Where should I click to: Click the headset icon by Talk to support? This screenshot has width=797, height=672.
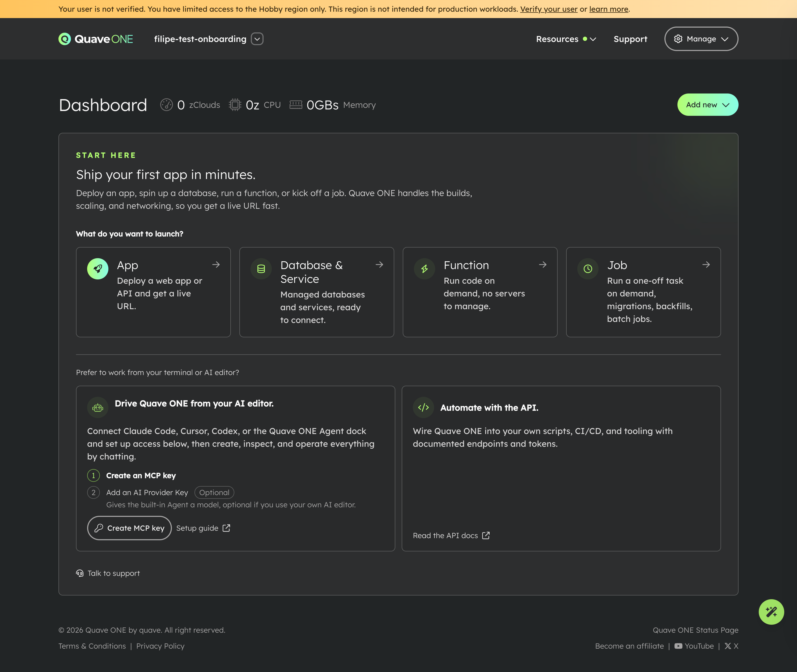(80, 573)
